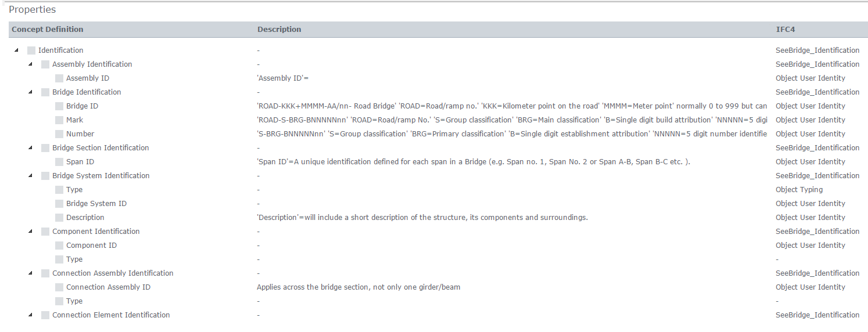Image resolution: width=868 pixels, height=332 pixels.
Task: Check the Connection Assembly ID box
Action: 59,287
